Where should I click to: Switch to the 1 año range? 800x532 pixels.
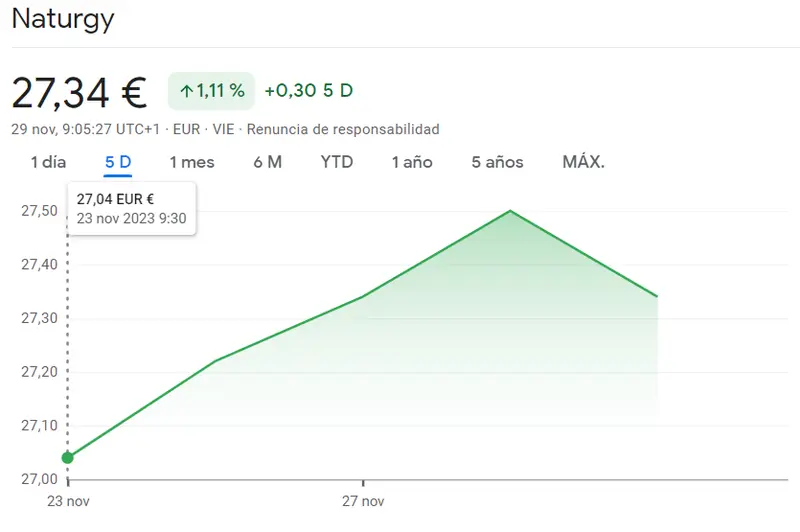pyautogui.click(x=412, y=162)
